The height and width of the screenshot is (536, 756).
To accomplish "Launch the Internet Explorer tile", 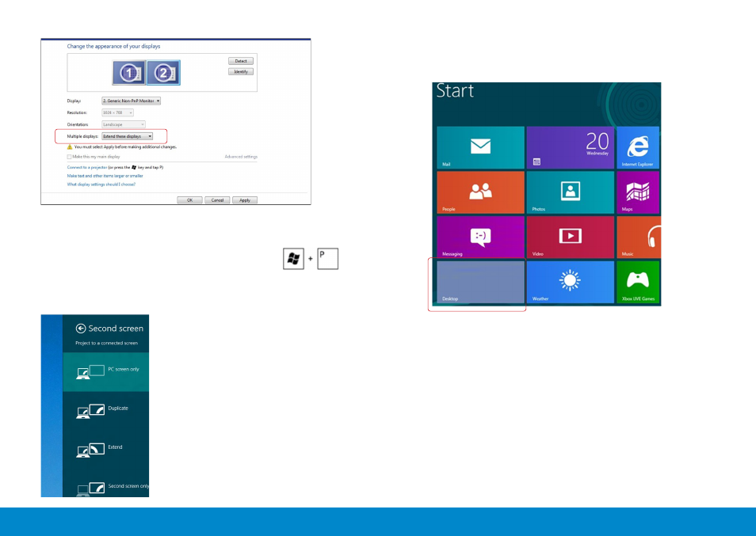I will point(638,147).
